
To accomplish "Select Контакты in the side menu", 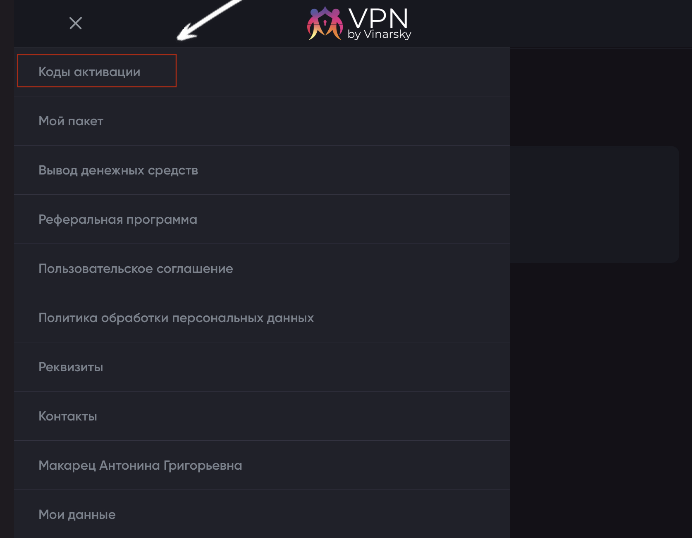I will point(68,416).
